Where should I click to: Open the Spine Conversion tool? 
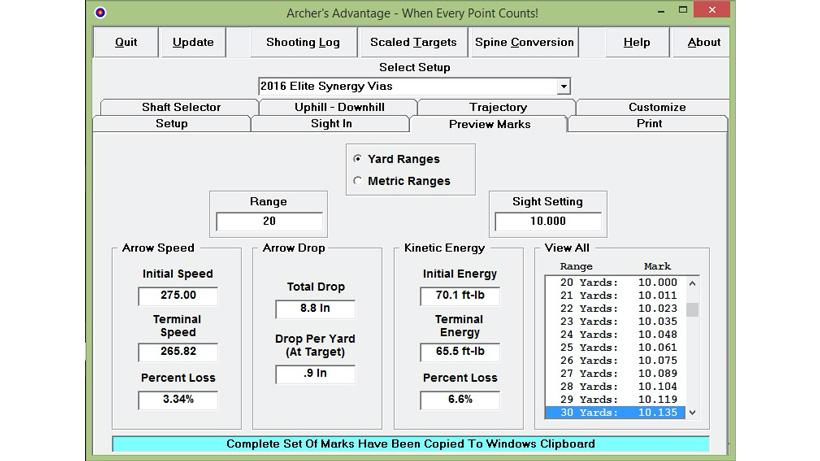click(524, 42)
